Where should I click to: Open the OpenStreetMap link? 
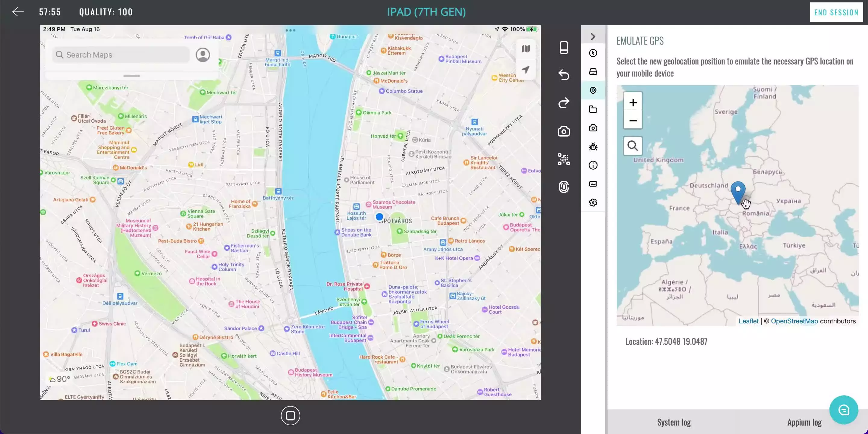tap(794, 321)
